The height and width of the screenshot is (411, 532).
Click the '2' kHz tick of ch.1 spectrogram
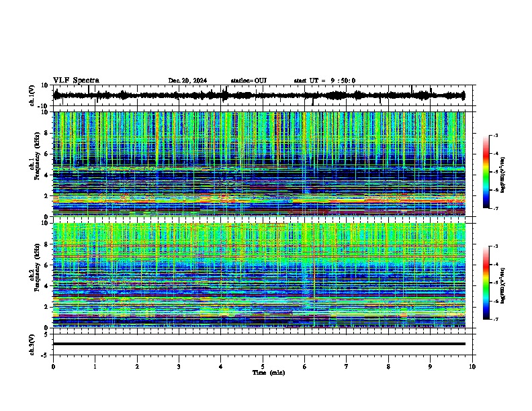pyautogui.click(x=47, y=196)
